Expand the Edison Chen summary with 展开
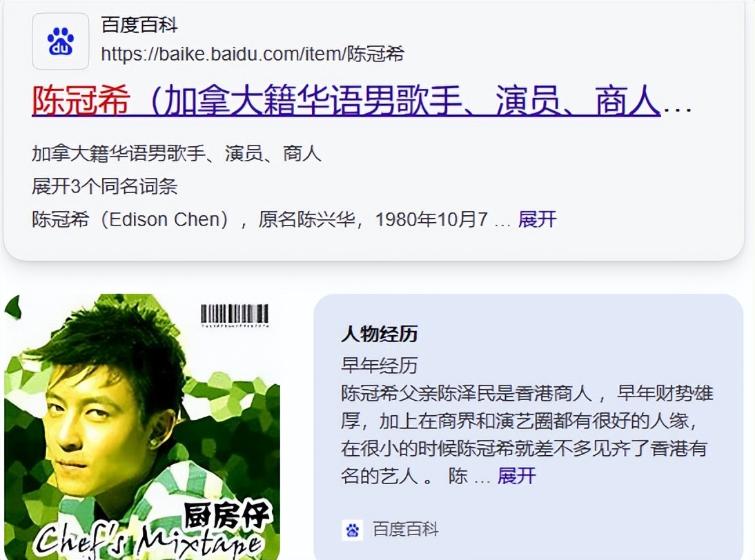Image resolution: width=755 pixels, height=560 pixels. click(538, 219)
